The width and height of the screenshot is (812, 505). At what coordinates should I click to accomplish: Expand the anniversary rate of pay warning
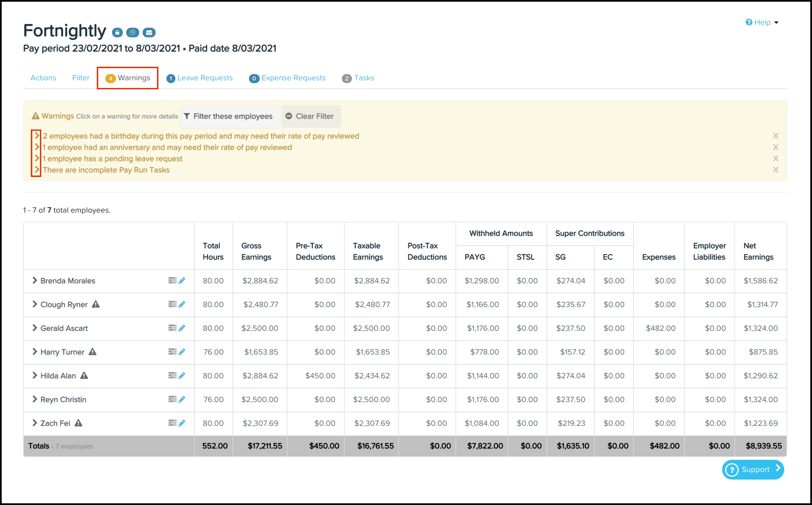click(x=37, y=147)
